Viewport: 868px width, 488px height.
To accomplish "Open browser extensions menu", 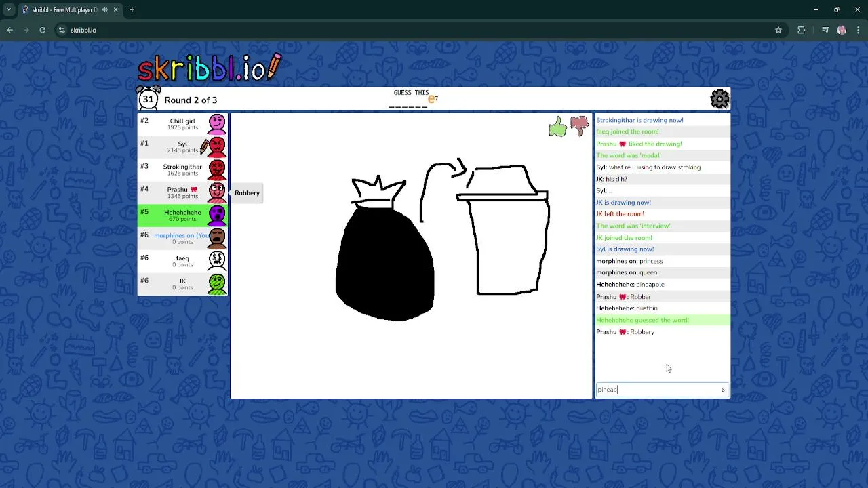I will pyautogui.click(x=801, y=30).
